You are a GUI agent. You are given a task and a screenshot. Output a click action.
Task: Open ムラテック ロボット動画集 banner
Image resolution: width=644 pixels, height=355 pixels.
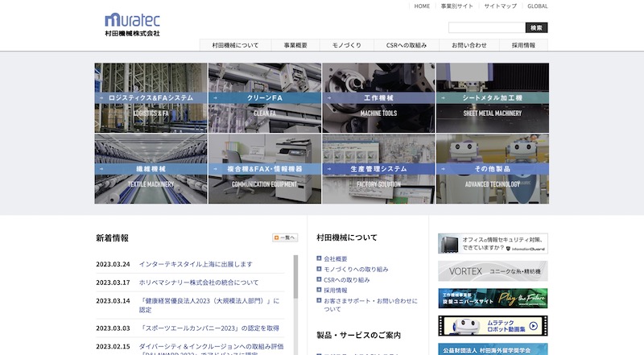(493, 326)
